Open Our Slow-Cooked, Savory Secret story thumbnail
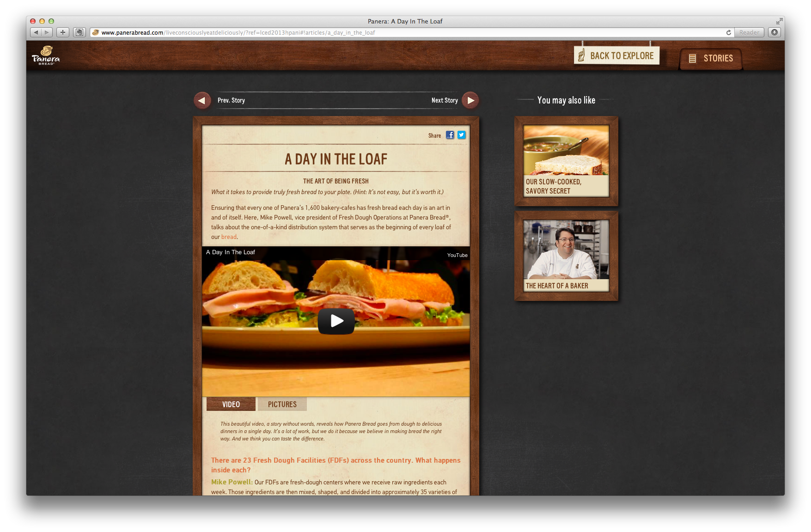The width and height of the screenshot is (811, 532). pos(566,161)
